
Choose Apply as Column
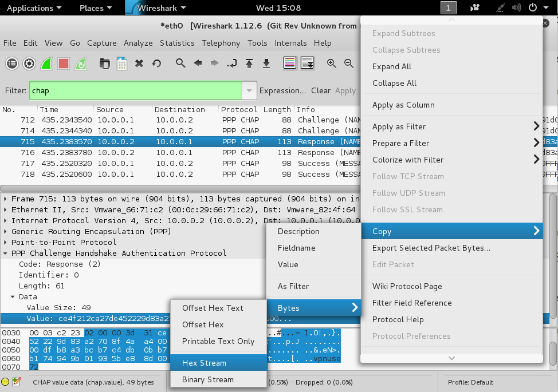452,105
